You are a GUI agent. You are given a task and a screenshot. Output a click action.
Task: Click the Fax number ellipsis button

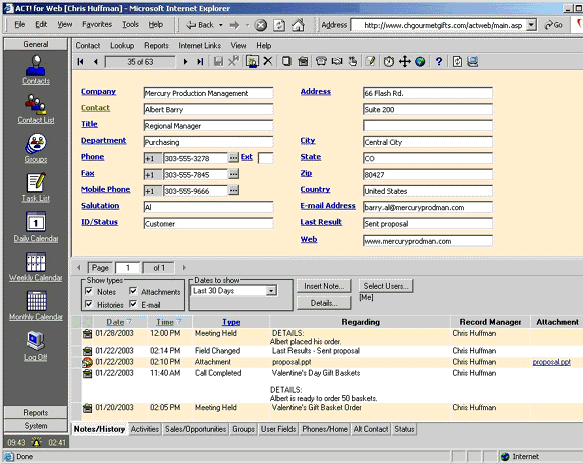(x=233, y=174)
